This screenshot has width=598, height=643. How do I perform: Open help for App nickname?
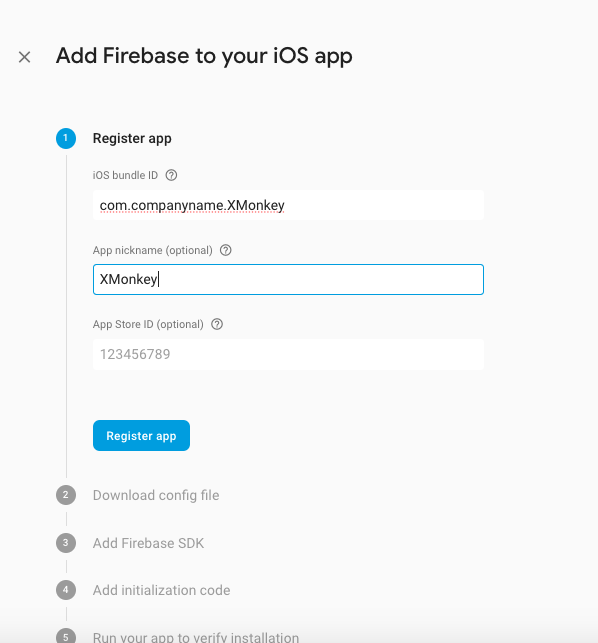coord(226,250)
